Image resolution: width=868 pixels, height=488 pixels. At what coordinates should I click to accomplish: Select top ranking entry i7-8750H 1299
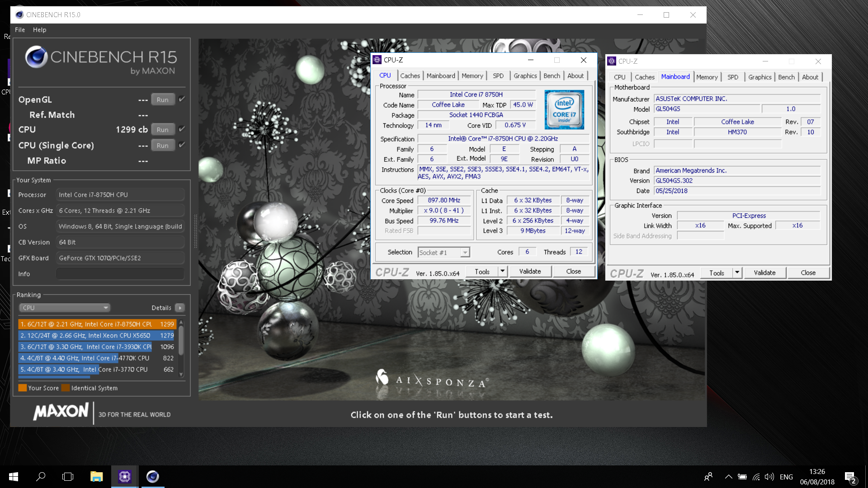[97, 324]
